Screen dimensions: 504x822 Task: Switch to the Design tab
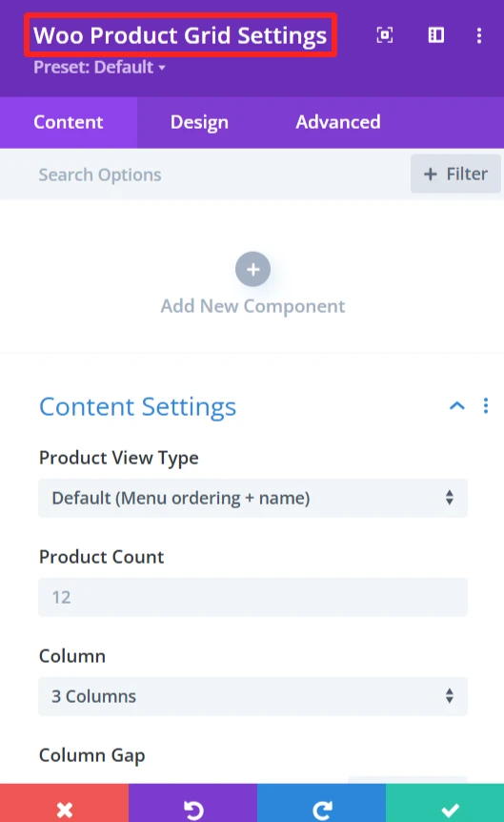199,122
